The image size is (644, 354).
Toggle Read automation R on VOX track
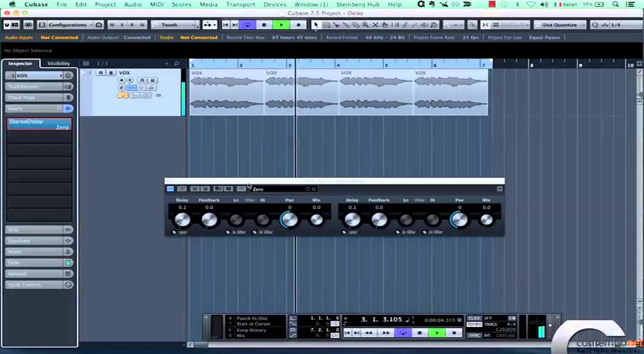(x=142, y=80)
